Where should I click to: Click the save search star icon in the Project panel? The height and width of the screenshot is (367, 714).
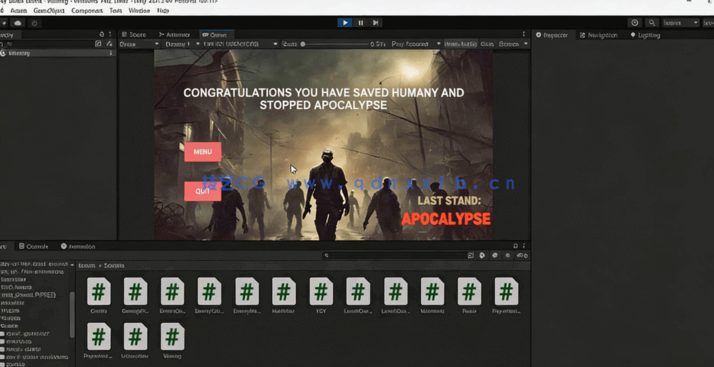click(x=508, y=256)
